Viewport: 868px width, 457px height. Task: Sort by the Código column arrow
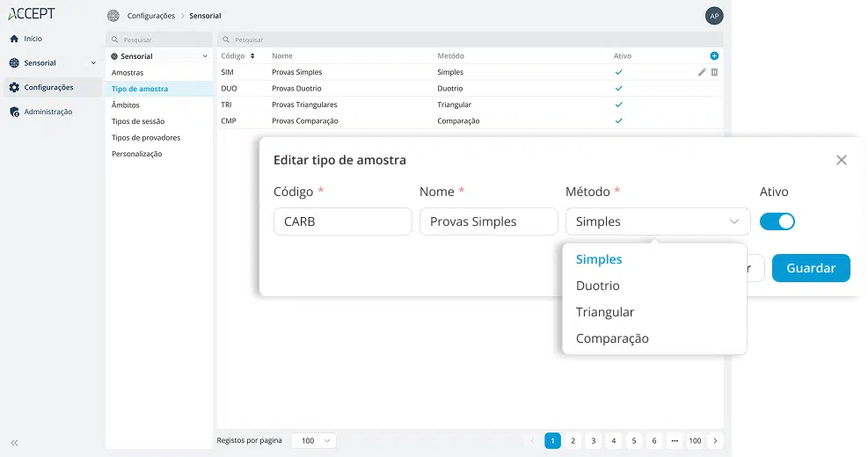(252, 56)
